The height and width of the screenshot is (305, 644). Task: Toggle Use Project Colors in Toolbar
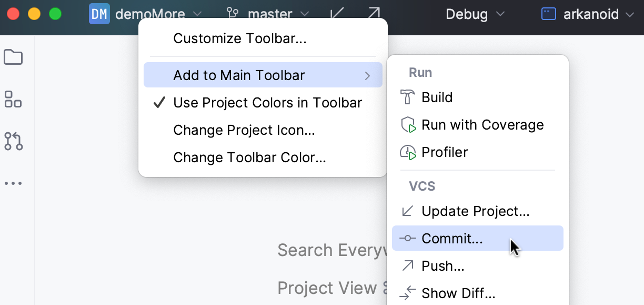[267, 102]
